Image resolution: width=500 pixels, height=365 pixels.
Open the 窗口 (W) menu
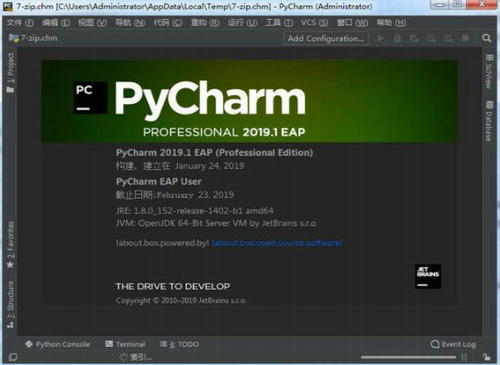352,23
